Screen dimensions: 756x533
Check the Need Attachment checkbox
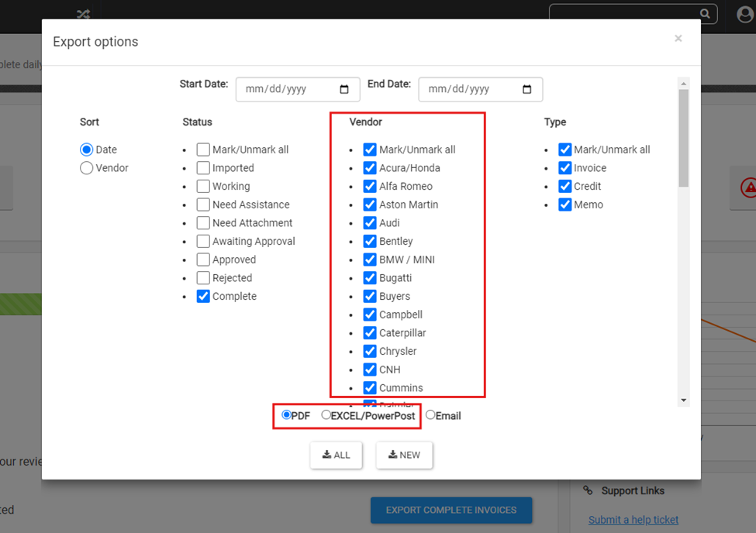coord(203,222)
